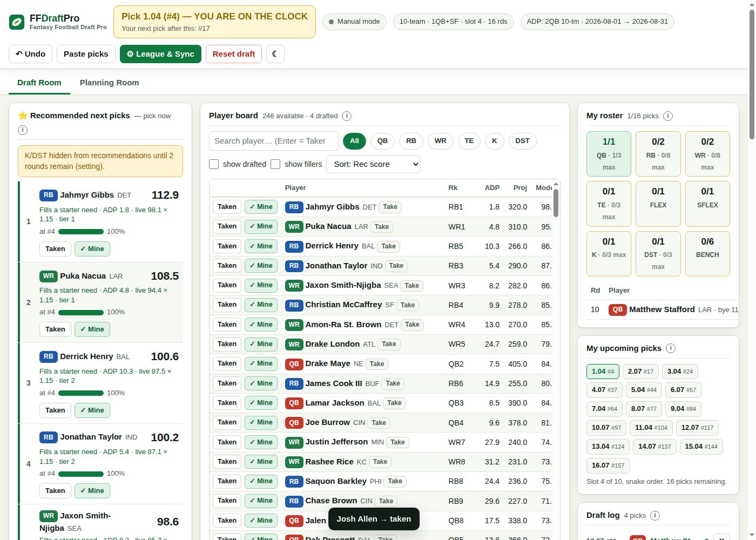Click Mine for Derrick Henry board row

coord(261,246)
